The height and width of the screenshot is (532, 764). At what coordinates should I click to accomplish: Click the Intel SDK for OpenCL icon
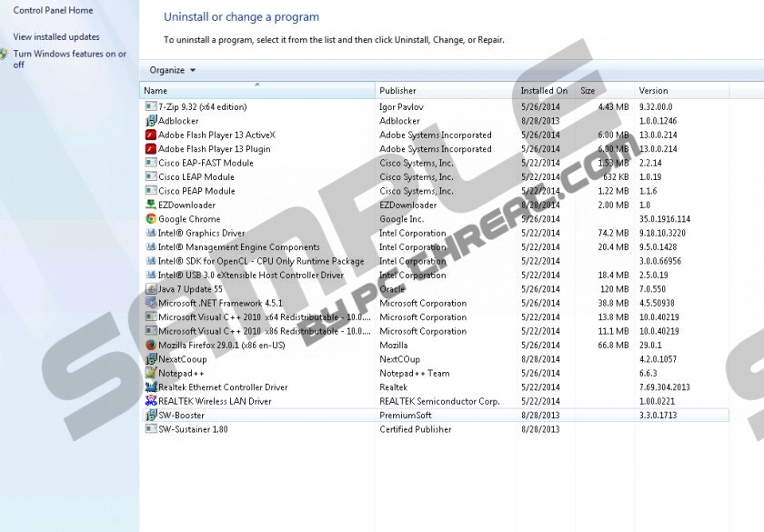pyautogui.click(x=151, y=261)
